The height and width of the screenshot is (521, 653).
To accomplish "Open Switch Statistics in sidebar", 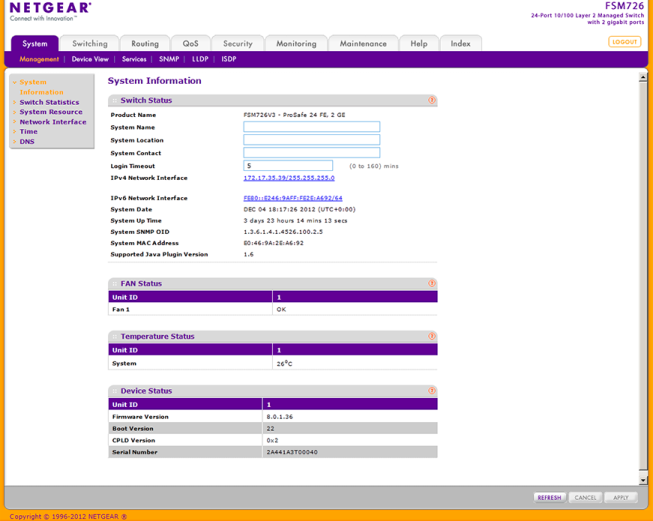I will (x=49, y=102).
